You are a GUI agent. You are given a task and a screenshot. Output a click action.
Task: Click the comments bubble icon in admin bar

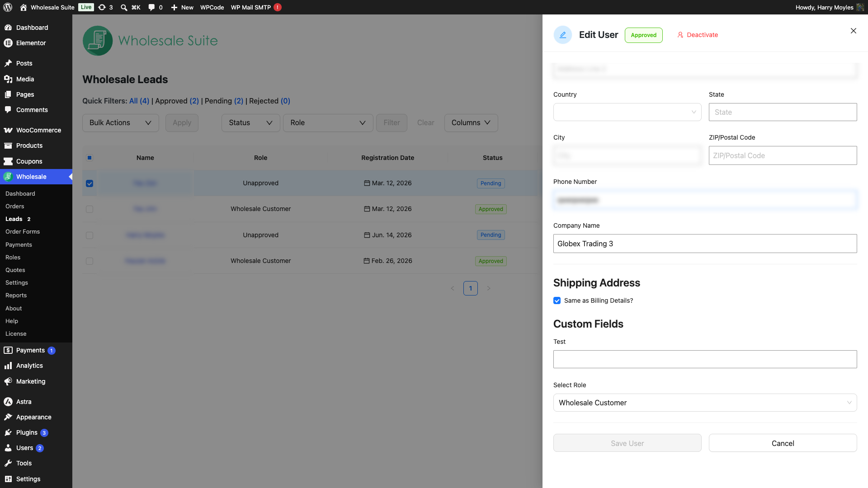(151, 7)
